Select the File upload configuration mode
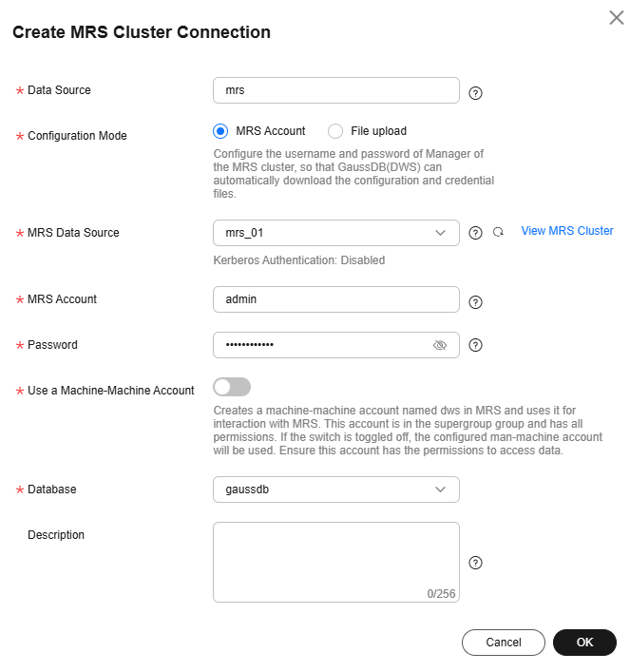This screenshot has height=672, width=630. [335, 131]
